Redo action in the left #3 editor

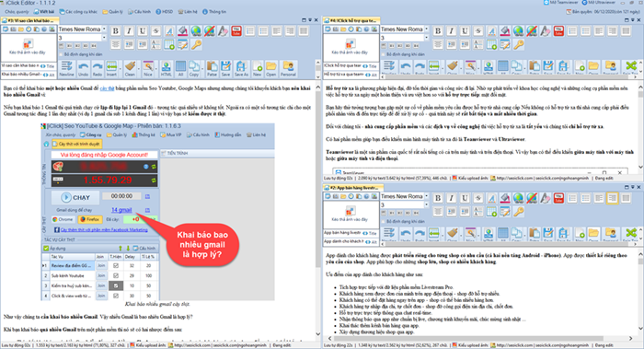point(98,69)
